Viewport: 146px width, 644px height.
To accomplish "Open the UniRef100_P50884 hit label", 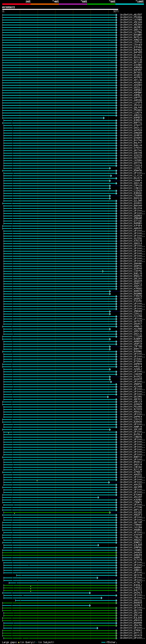I will [x=131, y=17].
